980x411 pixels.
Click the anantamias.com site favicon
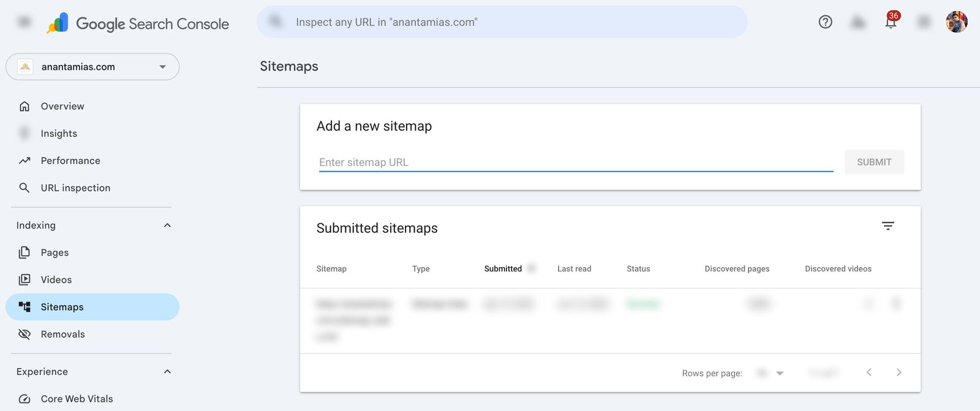pyautogui.click(x=25, y=67)
